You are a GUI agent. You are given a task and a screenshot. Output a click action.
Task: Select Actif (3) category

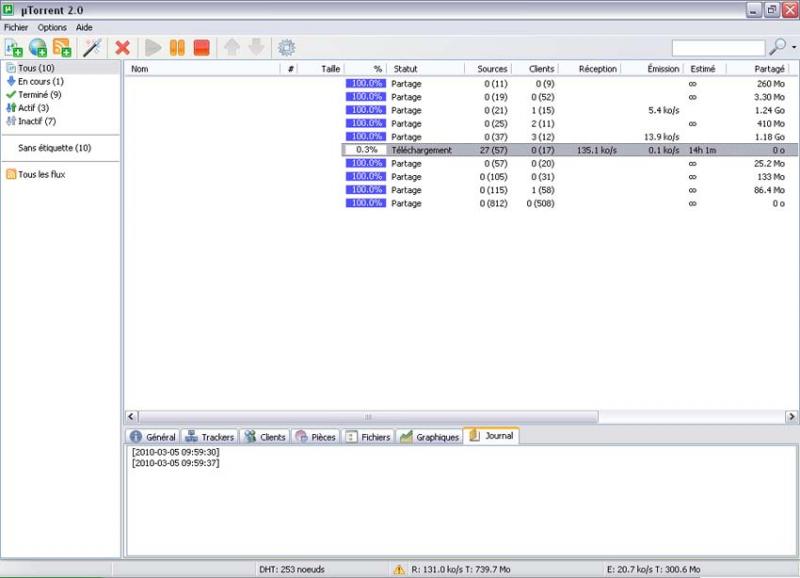pos(28,108)
